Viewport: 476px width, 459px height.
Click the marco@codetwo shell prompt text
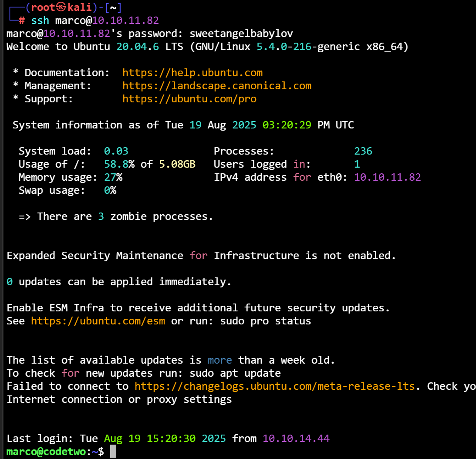49,452
